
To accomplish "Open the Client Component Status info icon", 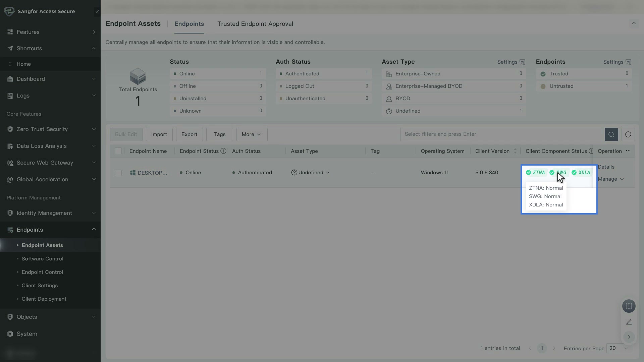I will point(591,151).
